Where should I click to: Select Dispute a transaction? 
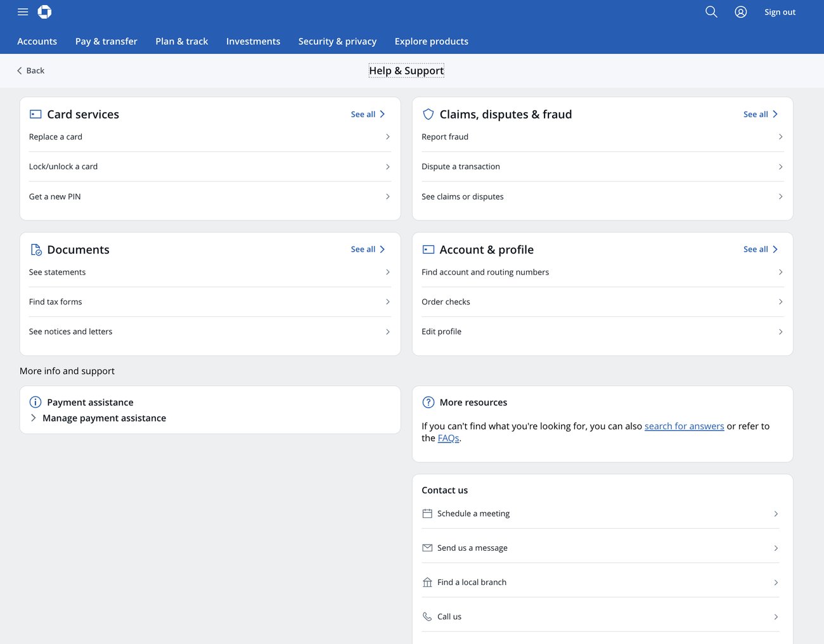[602, 167]
